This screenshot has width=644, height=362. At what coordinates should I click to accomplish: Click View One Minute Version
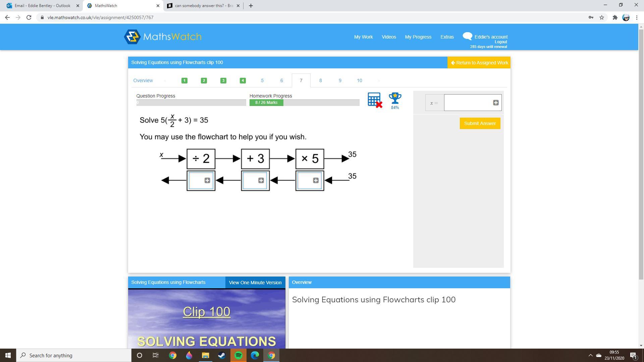pyautogui.click(x=255, y=283)
